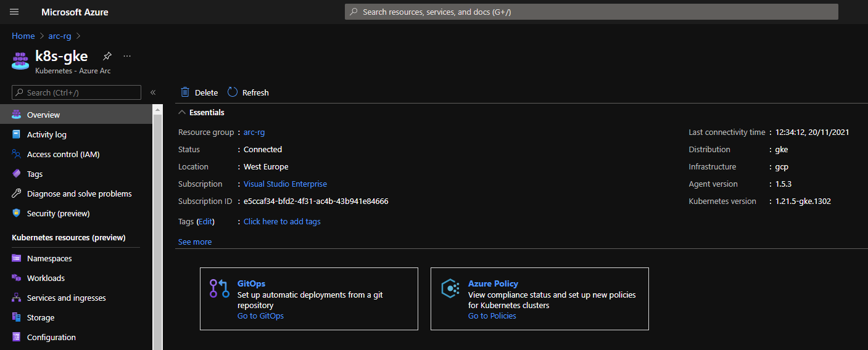Click the Access control (IAM) people icon
This screenshot has width=868, height=350.
click(17, 154)
